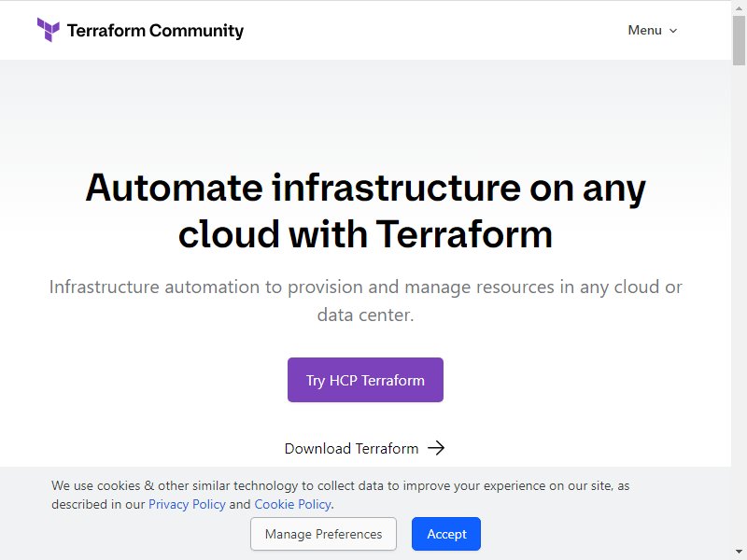The image size is (747, 560).
Task: Click the Automate infrastructure headline text
Action: click(x=365, y=211)
